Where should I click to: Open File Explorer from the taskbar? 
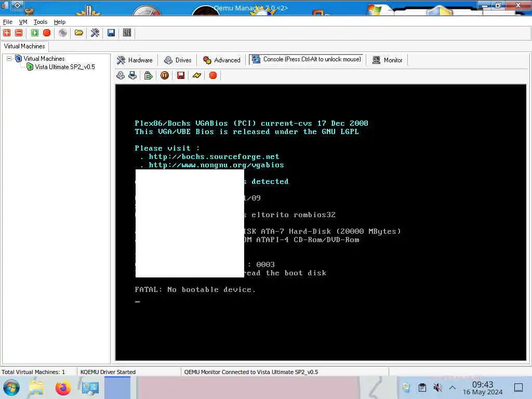tap(36, 388)
